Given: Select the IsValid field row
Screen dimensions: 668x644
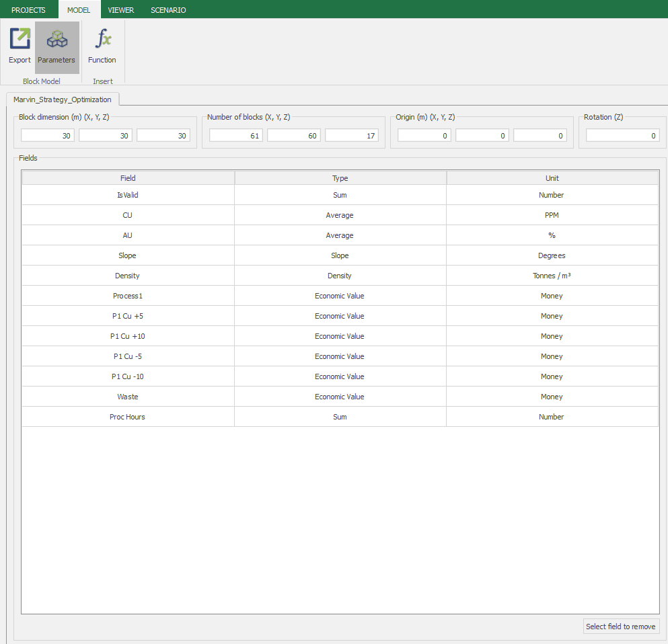Looking at the screenshot, I should click(x=128, y=195).
